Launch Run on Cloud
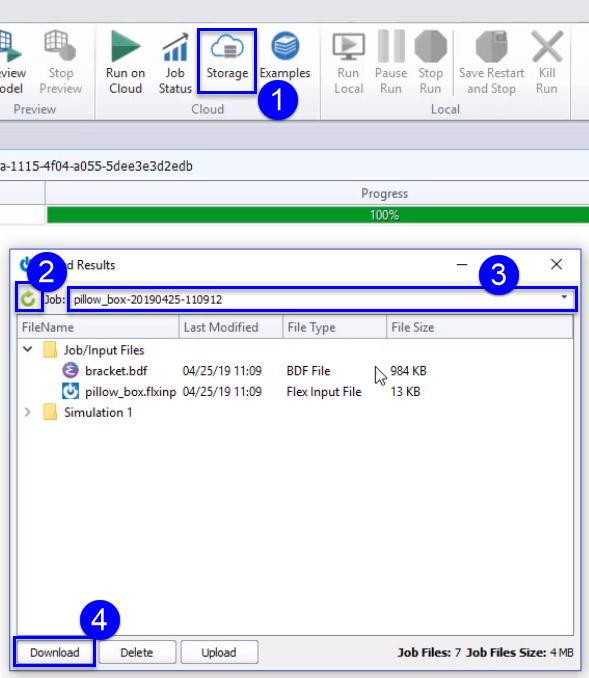 click(x=125, y=62)
